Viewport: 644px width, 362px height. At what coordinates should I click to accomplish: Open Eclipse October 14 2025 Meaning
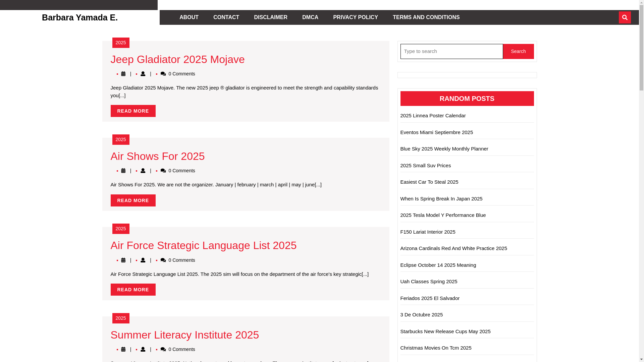pos(438,265)
